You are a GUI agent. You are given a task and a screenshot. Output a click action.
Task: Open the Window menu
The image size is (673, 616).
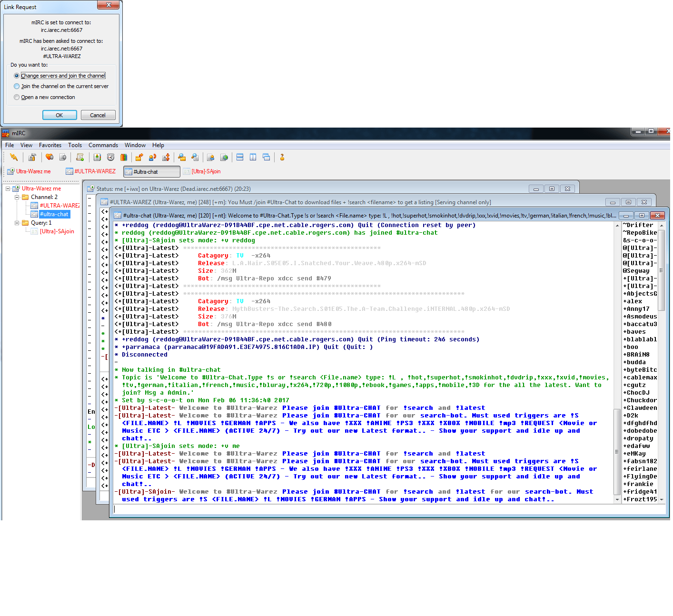click(x=135, y=145)
